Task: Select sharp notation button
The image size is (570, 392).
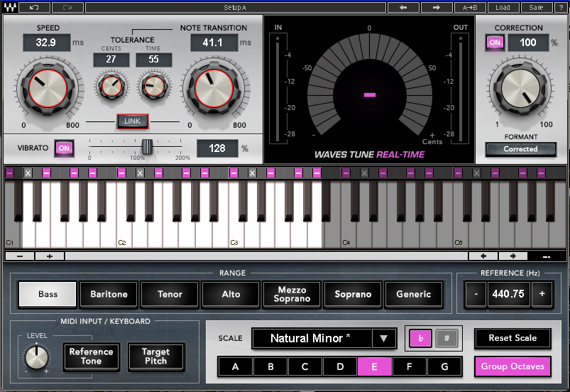Action: [446, 339]
